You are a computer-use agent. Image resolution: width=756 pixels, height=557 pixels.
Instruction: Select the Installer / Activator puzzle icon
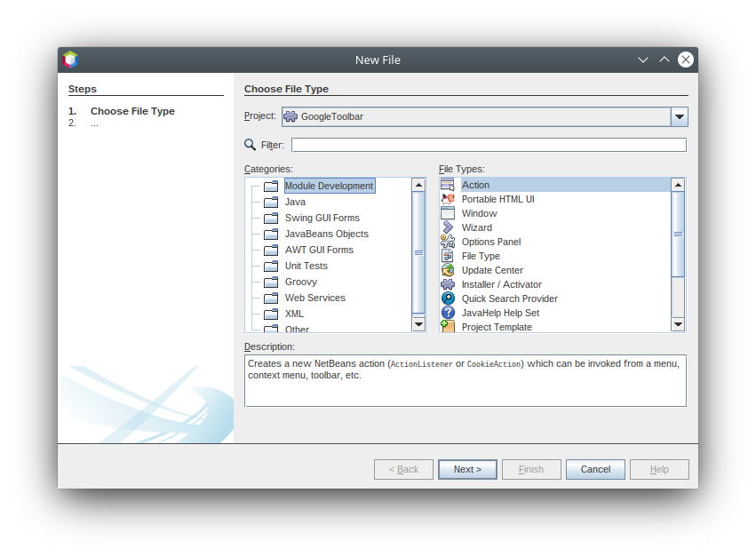(x=448, y=284)
